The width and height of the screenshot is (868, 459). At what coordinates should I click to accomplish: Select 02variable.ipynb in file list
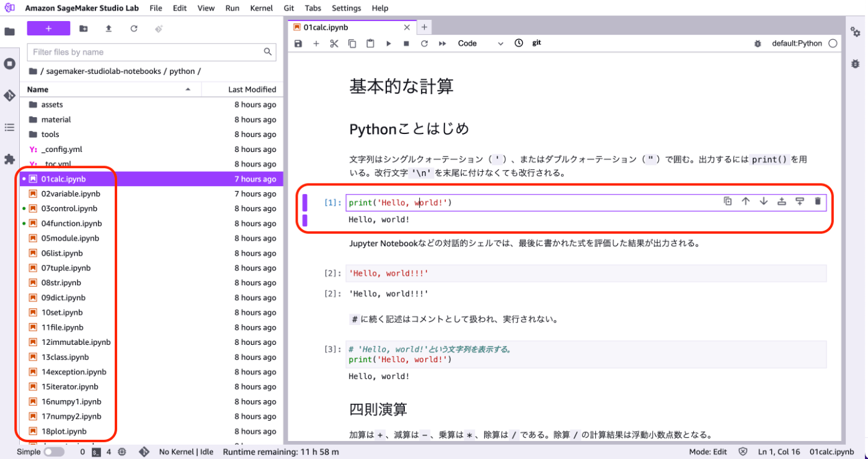click(x=152, y=194)
